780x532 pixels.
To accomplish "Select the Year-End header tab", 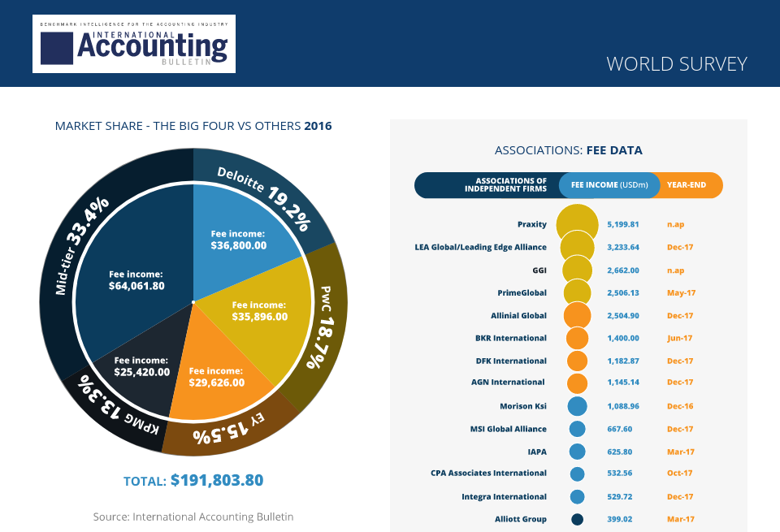I will (x=687, y=184).
